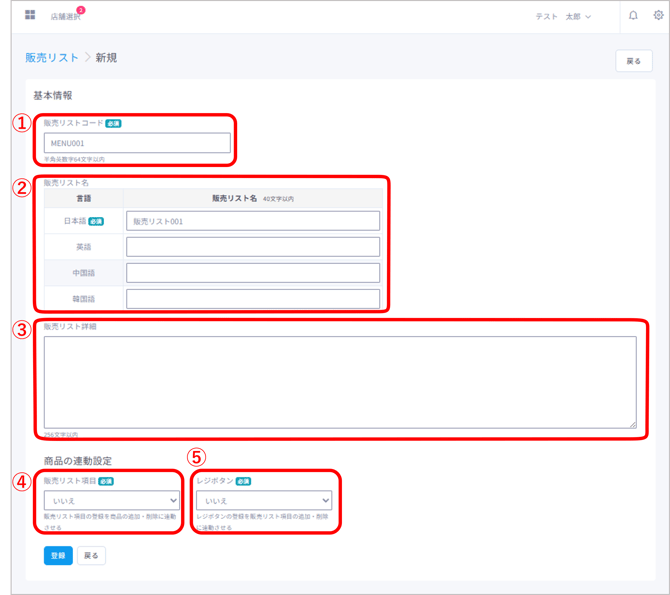Click the red badge on 店舗選択
Screen dimensions: 670x595
(80, 10)
